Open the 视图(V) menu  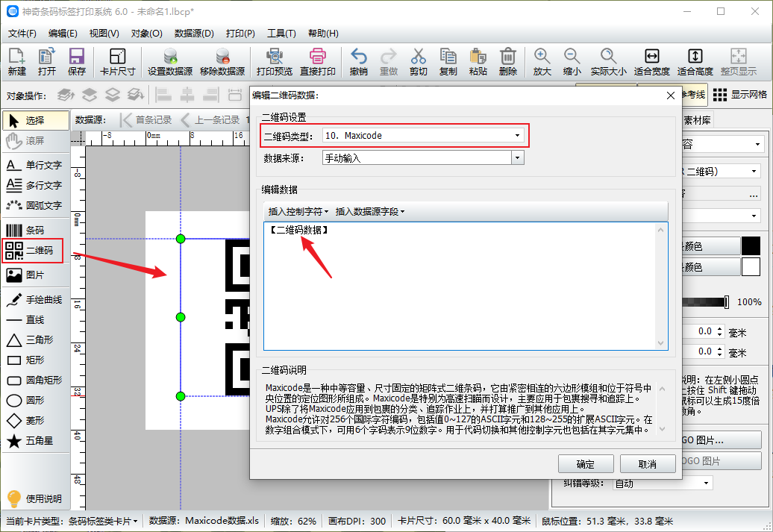point(104,34)
